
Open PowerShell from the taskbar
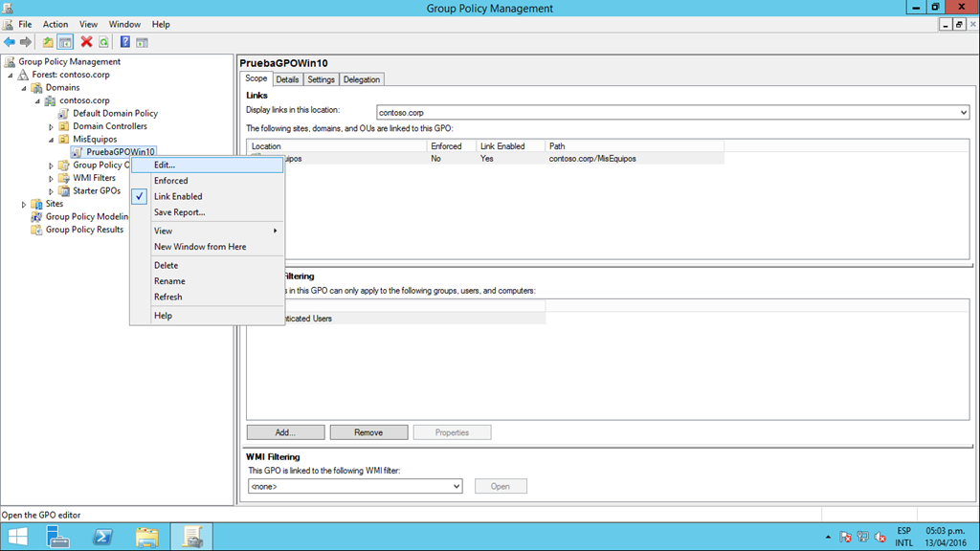tap(102, 537)
